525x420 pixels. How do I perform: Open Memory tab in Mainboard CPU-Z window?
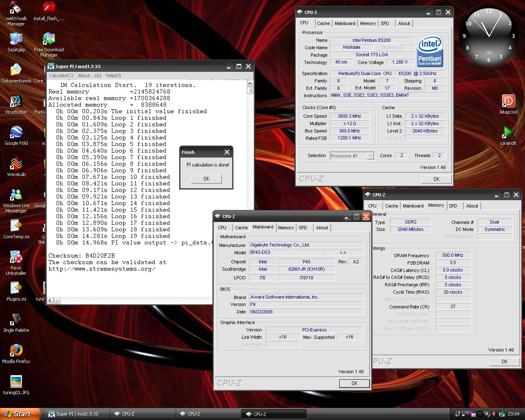pos(286,228)
